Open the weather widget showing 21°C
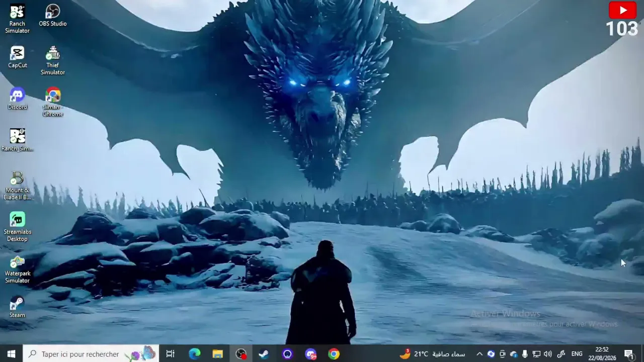Viewport: 644px width, 362px height. coord(432,354)
